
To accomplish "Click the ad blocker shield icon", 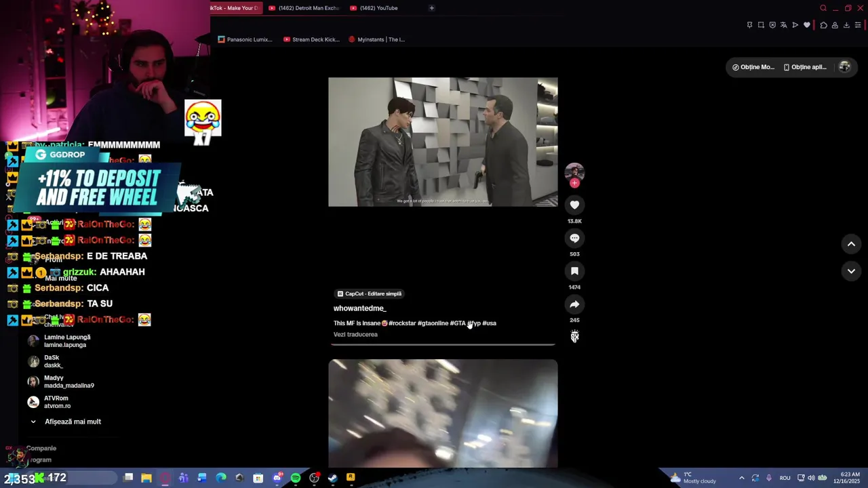I will [772, 25].
